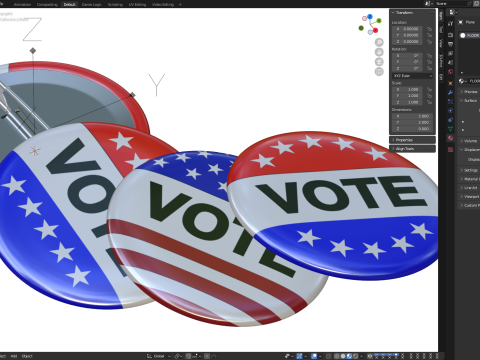Open the Edit sidebar tab
This screenshot has width=480, height=360.
[x=441, y=77]
